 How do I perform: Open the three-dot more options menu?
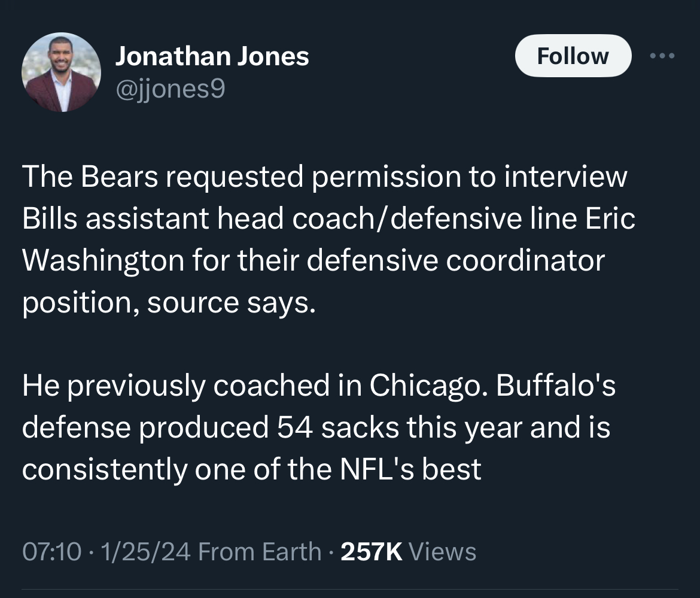tap(662, 56)
